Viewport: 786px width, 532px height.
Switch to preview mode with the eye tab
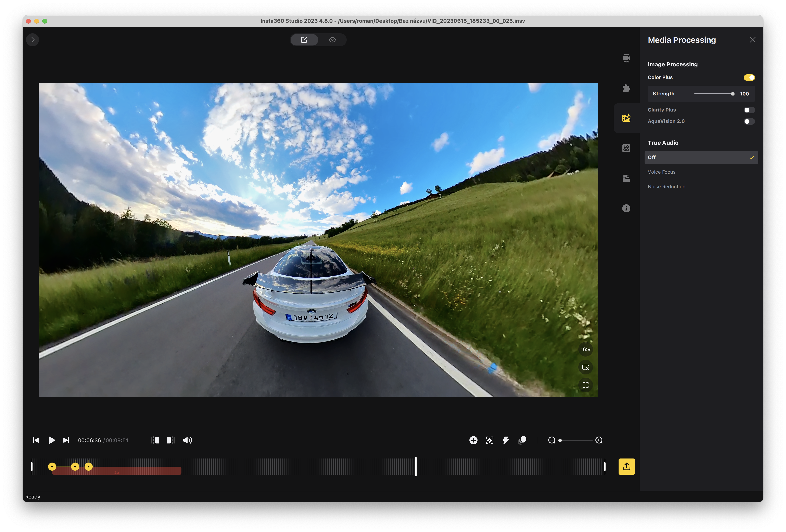point(332,40)
